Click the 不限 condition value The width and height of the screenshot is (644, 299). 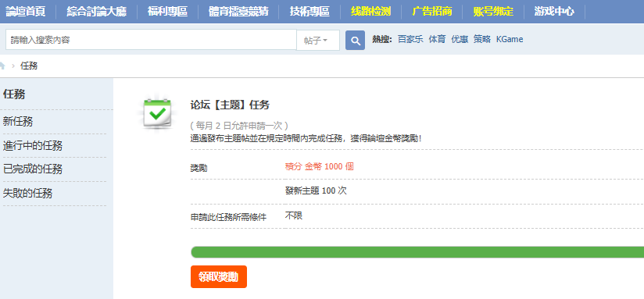click(294, 215)
